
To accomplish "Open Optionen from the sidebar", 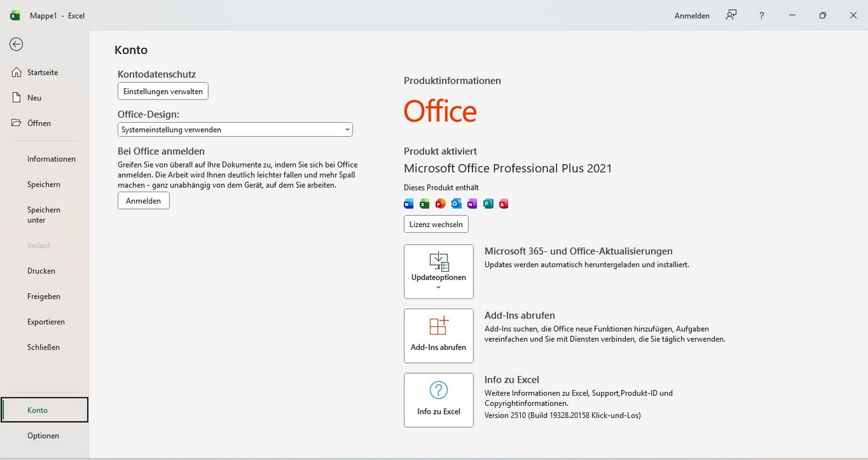I will point(43,435).
